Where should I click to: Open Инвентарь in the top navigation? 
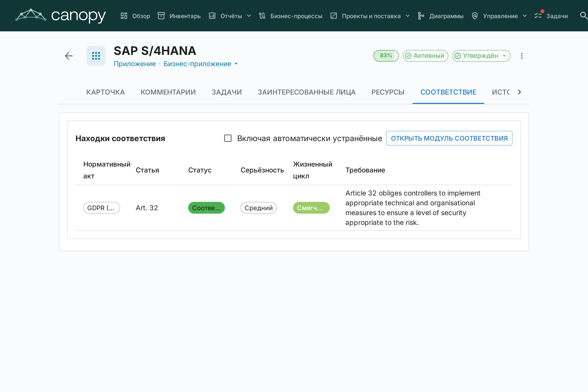click(x=179, y=16)
